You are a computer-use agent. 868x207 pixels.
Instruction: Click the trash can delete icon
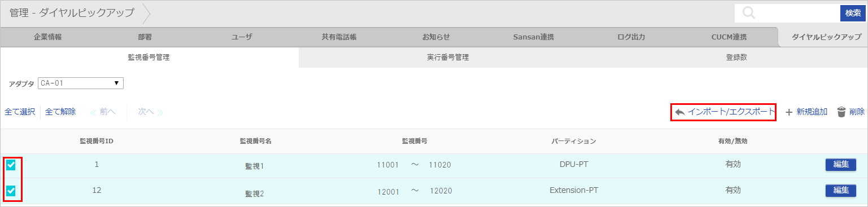pyautogui.click(x=841, y=112)
